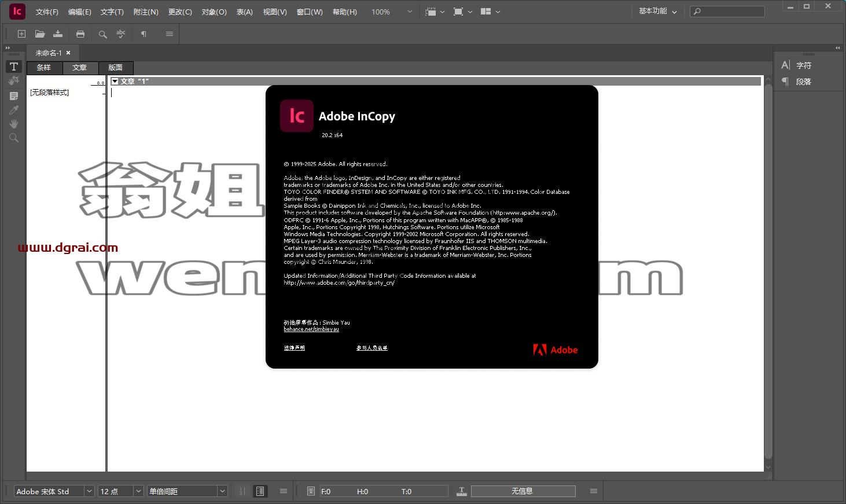Image resolution: width=846 pixels, height=504 pixels.
Task: Expand the Arrange documents dropdown arrow
Action: [498, 12]
